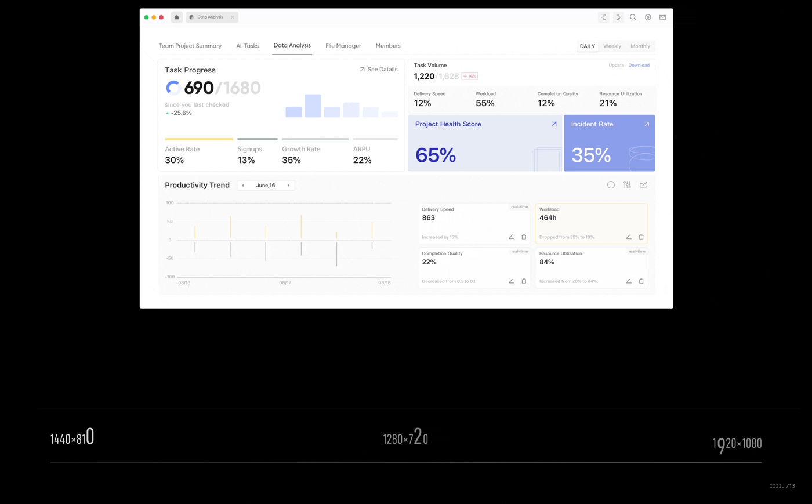812x504 pixels.
Task: Edit the Delivery Speed card
Action: [x=511, y=237]
